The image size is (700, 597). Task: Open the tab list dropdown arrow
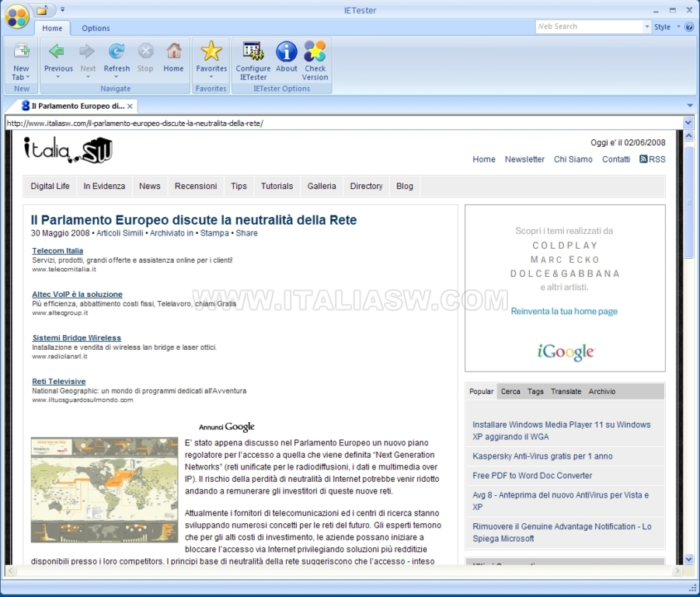690,106
